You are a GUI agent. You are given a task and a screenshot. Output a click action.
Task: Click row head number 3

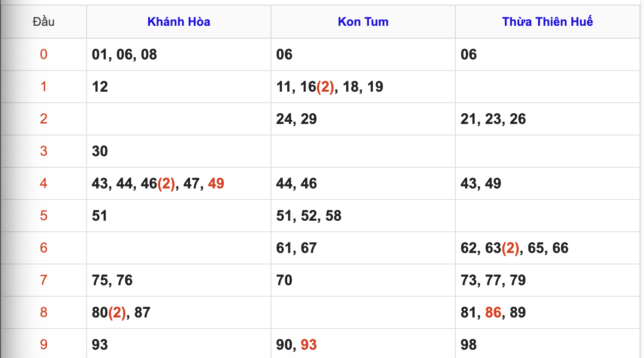point(43,151)
